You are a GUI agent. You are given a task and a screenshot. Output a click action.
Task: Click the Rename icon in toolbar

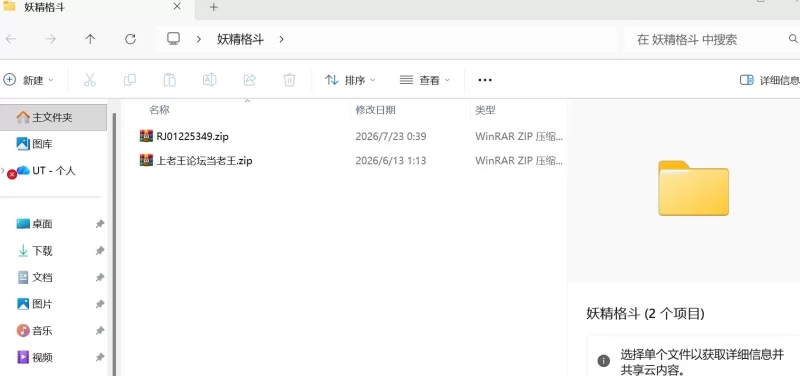pos(209,80)
